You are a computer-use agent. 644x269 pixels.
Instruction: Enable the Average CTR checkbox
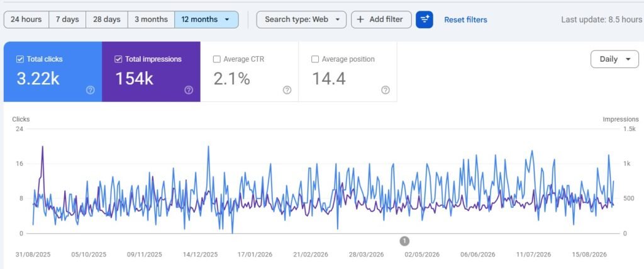[217, 59]
